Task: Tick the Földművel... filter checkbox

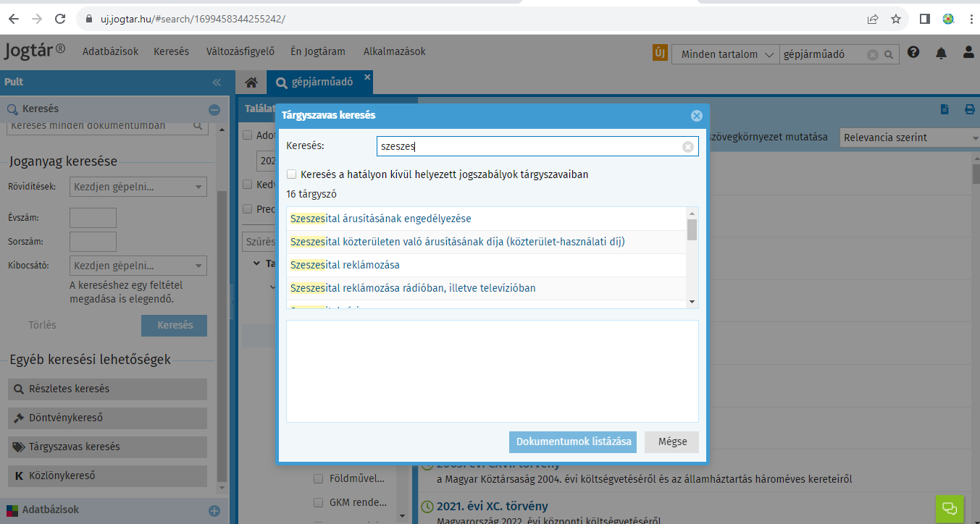Action: pyautogui.click(x=318, y=478)
